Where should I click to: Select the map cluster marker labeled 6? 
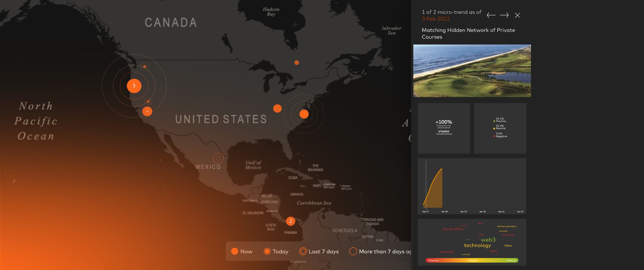[x=147, y=111]
